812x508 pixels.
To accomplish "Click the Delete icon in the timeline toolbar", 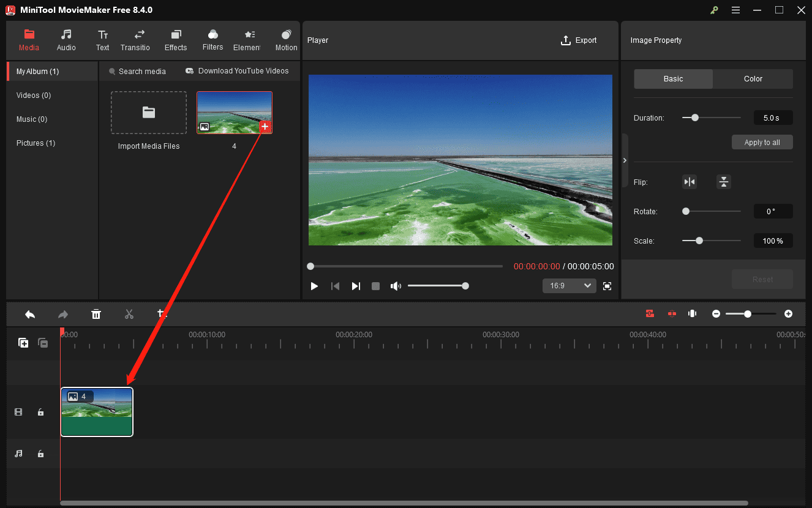I will [x=96, y=314].
